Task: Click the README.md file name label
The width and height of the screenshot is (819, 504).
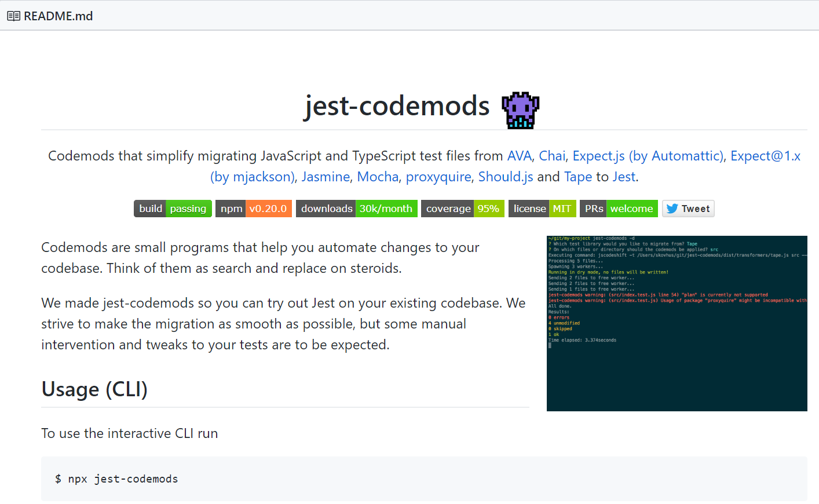Action: point(58,16)
